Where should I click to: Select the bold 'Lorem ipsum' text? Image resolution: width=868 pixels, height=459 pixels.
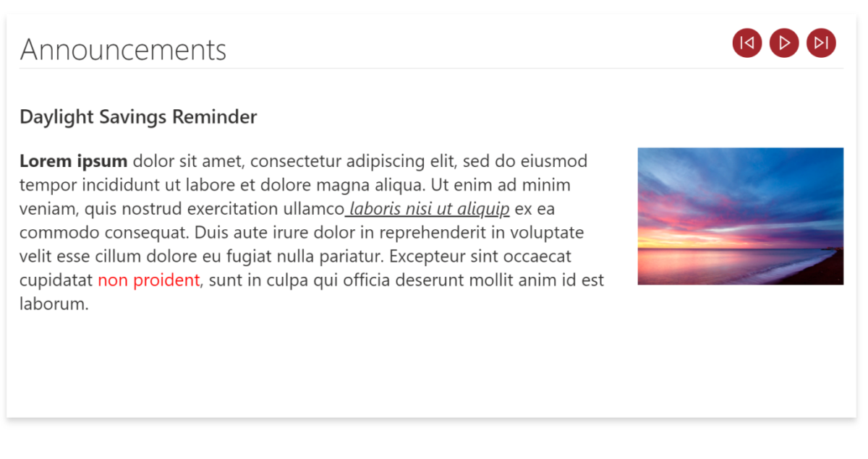[73, 160]
